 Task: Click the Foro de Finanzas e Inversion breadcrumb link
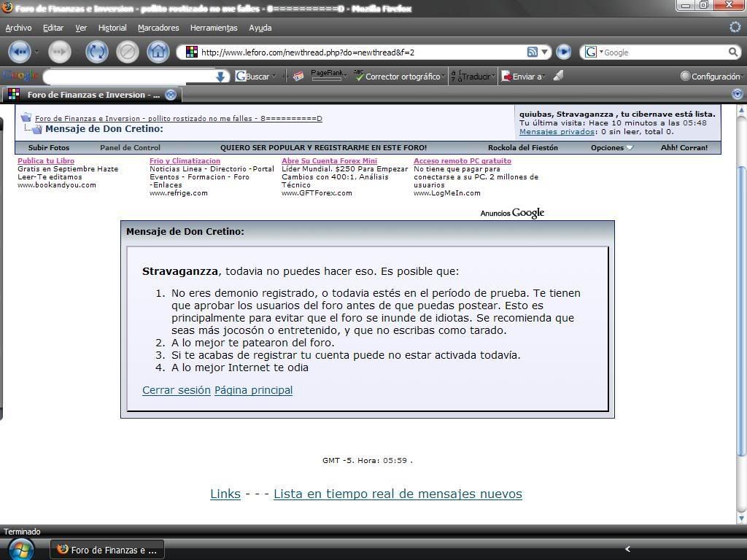(179, 119)
